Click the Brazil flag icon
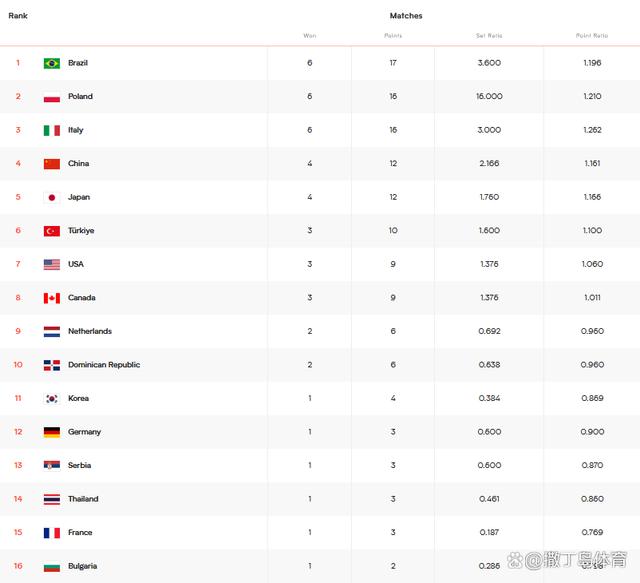This screenshot has width=640, height=583. 52,63
